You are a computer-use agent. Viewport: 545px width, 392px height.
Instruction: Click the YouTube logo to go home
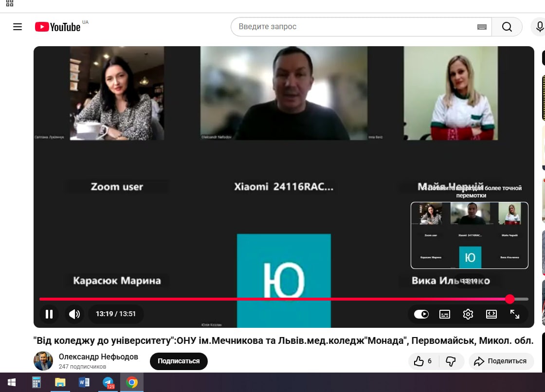58,27
